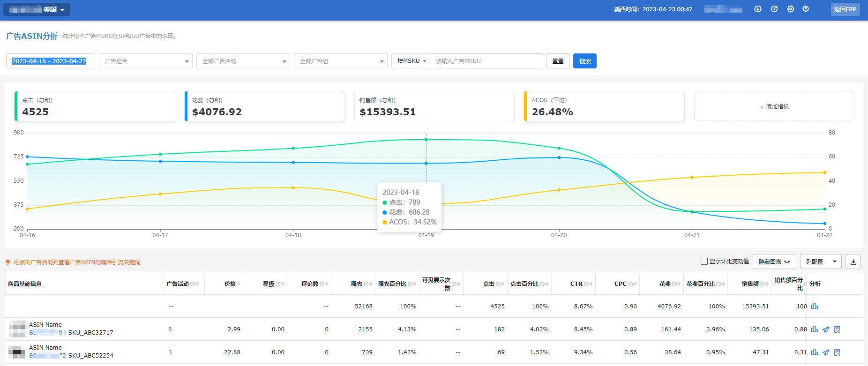Click the help icon next to 花费 header

674,284
